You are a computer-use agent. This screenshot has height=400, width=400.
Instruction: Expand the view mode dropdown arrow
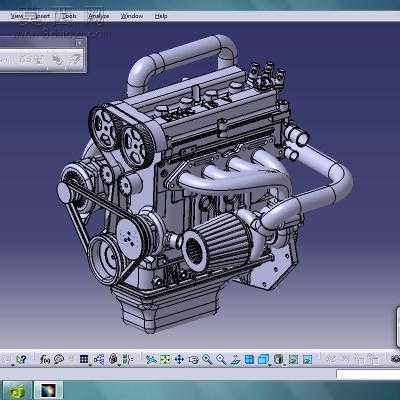284,365
